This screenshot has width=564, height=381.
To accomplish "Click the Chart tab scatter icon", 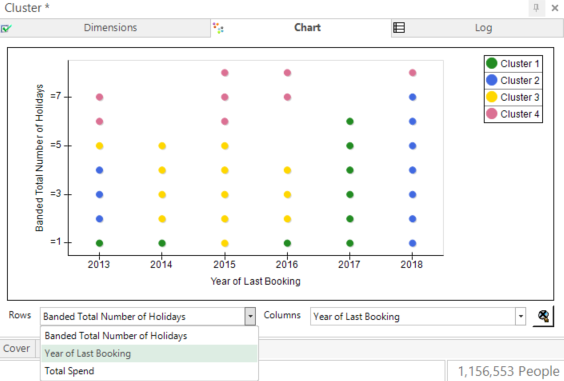I will pyautogui.click(x=218, y=28).
